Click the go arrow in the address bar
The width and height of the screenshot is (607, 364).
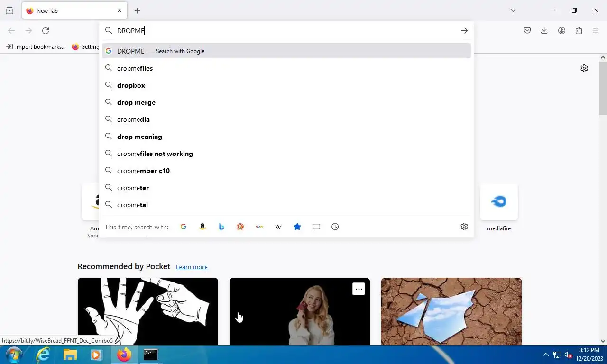click(x=464, y=31)
